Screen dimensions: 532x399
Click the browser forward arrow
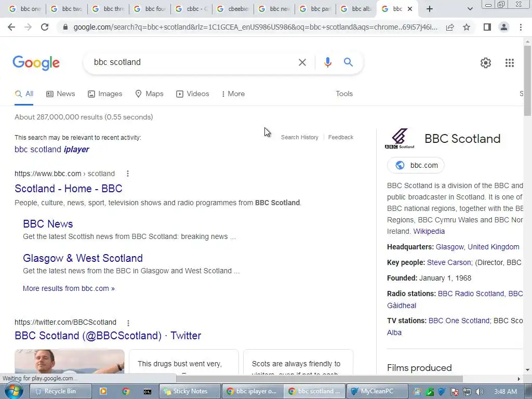pyautogui.click(x=28, y=27)
